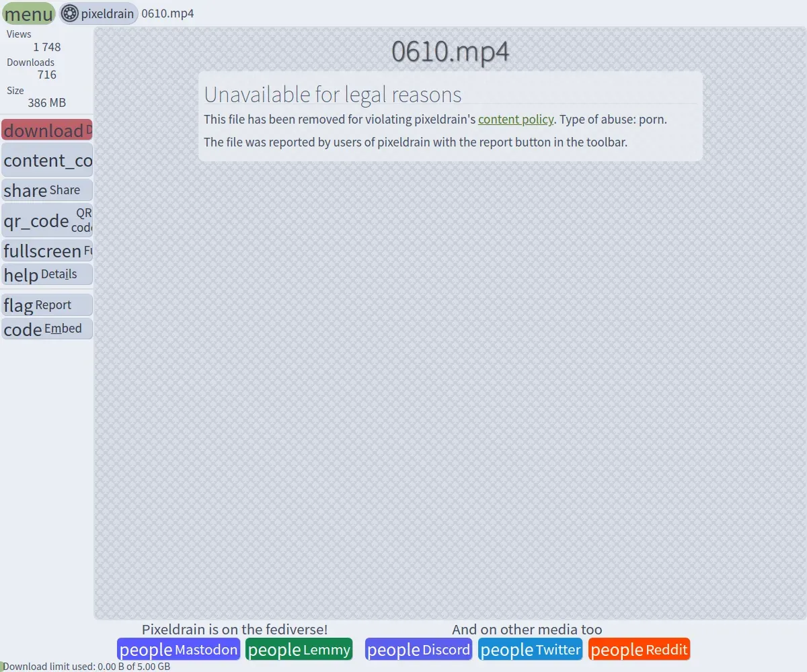This screenshot has width=807, height=672.
Task: Join the pixeldrain Discord
Action: point(418,649)
